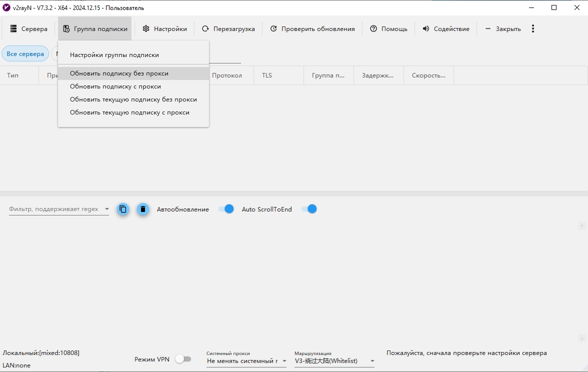This screenshot has width=588, height=372.
Task: Select Настройки группы подписки menu entry
Action: [x=114, y=55]
